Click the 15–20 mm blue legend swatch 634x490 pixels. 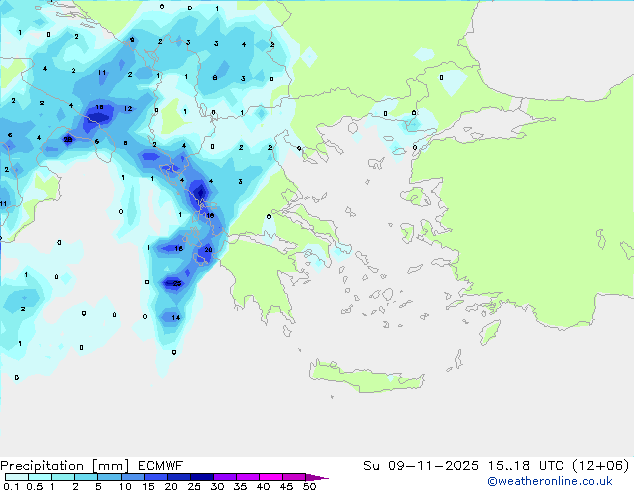156,477
